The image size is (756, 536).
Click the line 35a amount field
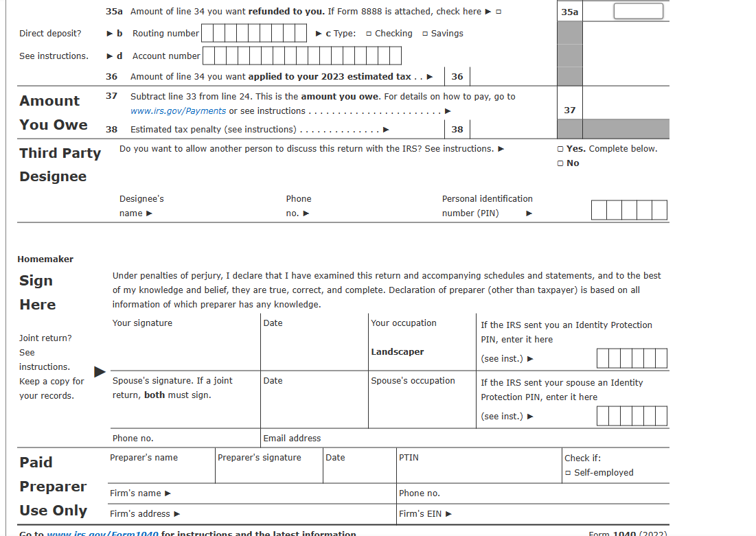click(x=638, y=12)
